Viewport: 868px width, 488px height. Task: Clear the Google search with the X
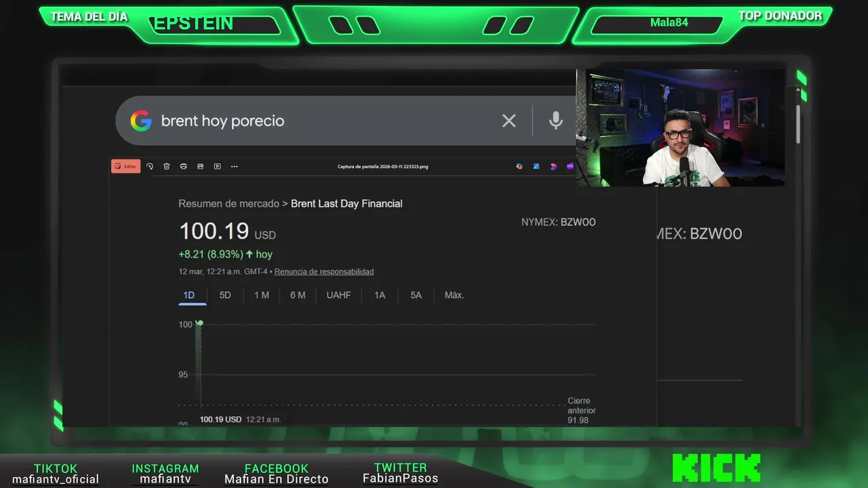(x=509, y=121)
